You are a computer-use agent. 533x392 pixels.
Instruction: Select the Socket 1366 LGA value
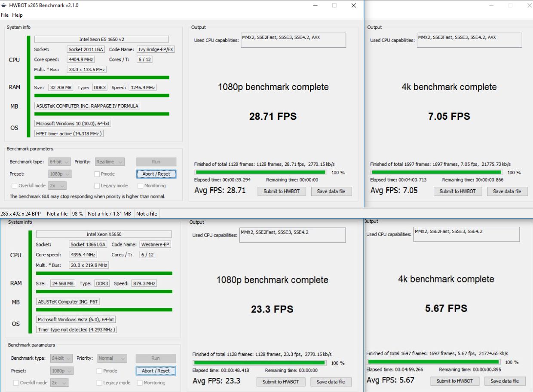coord(88,244)
